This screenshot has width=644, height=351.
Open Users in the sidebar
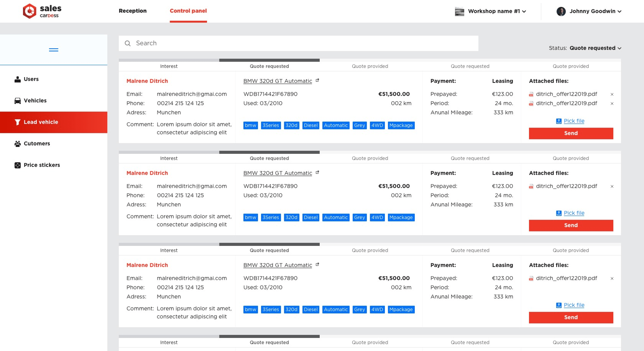(x=53, y=79)
